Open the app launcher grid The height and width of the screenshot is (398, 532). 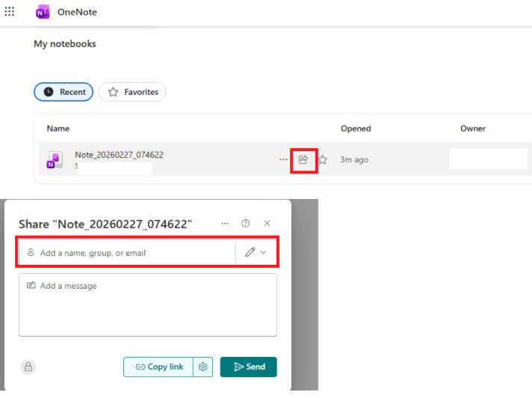(x=10, y=11)
